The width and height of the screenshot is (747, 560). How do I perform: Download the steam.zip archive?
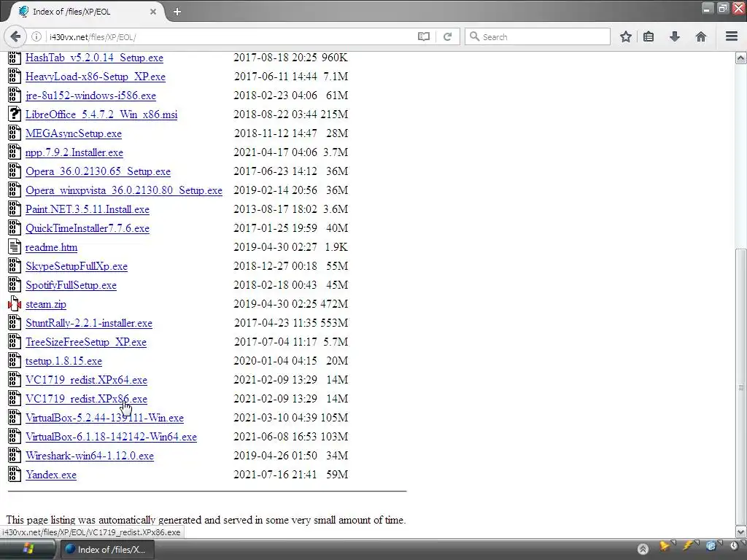point(46,304)
